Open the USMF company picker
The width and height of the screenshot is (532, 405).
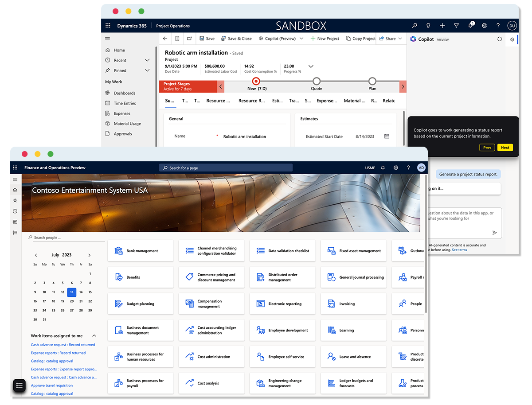tap(370, 168)
